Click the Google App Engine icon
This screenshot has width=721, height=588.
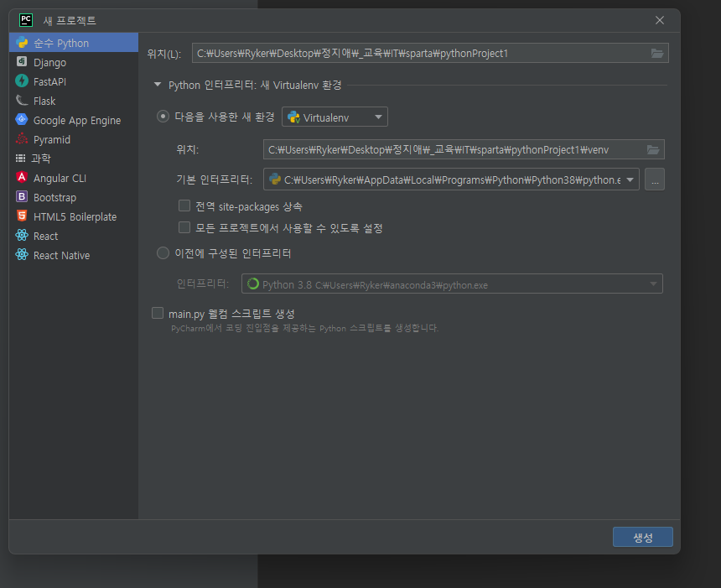pos(22,120)
